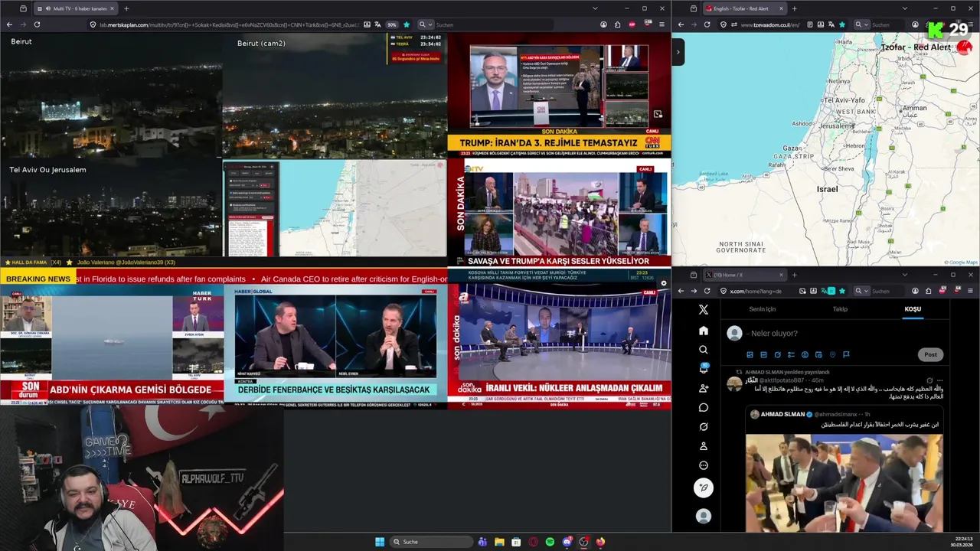This screenshot has height=551, width=980.
Task: Click the Haber Global stream tile
Action: coord(335,345)
